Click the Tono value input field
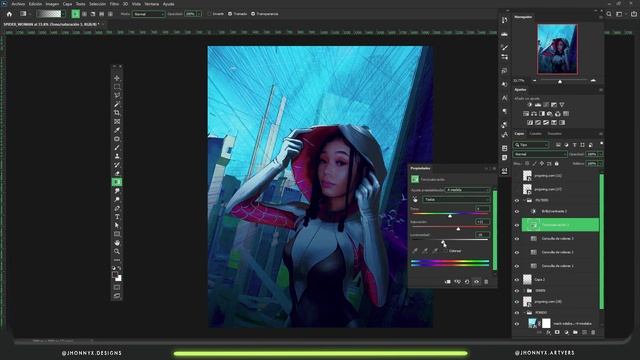 coord(482,209)
